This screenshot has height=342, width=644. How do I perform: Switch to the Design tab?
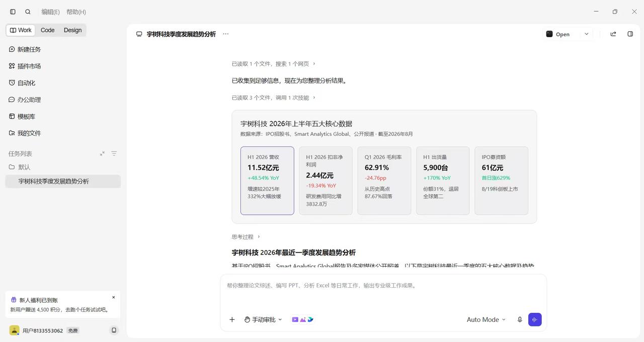coord(73,30)
